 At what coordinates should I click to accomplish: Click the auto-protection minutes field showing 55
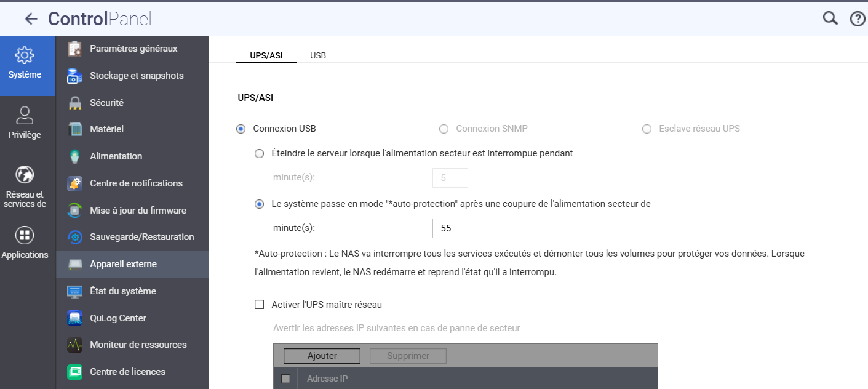click(450, 228)
